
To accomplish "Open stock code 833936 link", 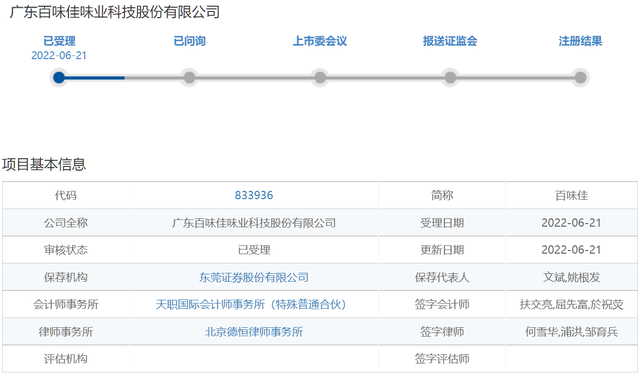I will (x=254, y=196).
